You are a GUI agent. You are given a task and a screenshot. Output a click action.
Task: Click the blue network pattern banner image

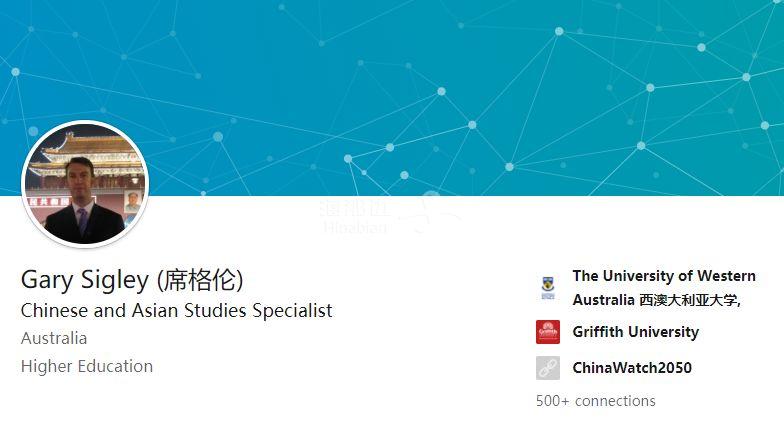[392, 98]
